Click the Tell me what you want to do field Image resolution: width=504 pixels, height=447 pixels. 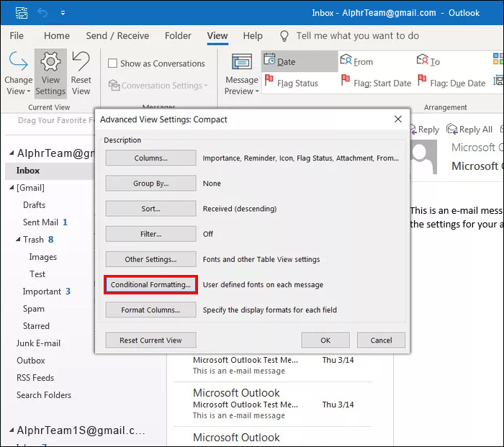pyautogui.click(x=357, y=36)
